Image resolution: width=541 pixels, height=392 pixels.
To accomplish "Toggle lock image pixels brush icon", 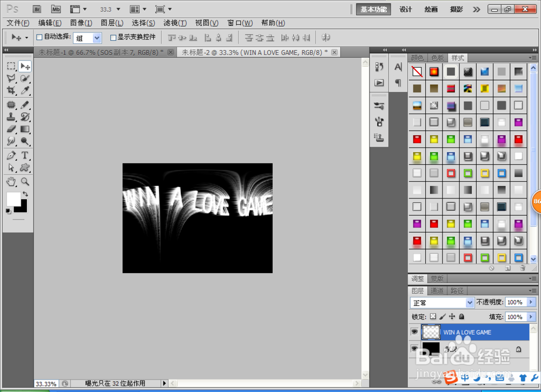I will [443, 316].
